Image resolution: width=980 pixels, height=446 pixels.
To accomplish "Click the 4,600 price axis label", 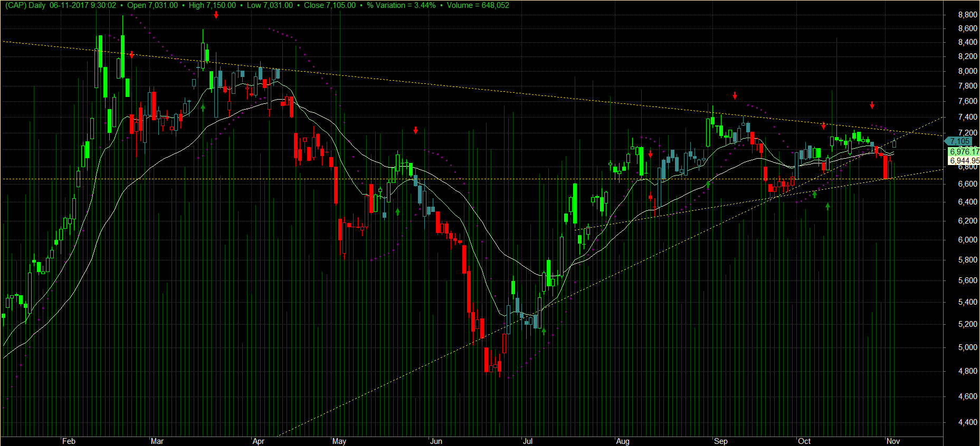I will 967,396.
